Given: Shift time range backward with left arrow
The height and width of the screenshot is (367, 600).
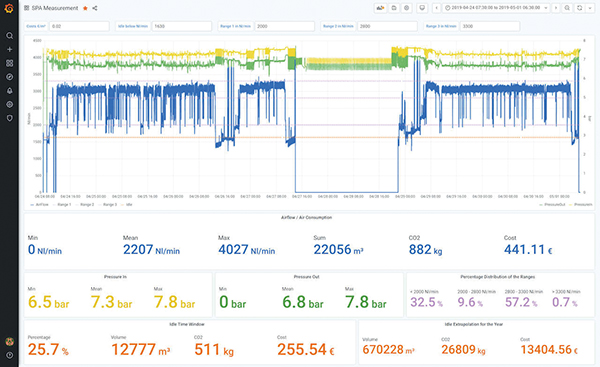Looking at the screenshot, I should point(437,8).
